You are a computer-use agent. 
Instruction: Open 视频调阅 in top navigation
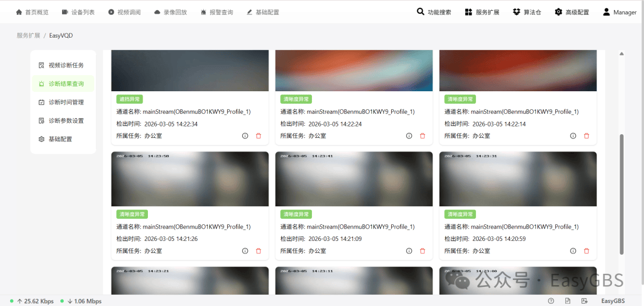tap(125, 13)
